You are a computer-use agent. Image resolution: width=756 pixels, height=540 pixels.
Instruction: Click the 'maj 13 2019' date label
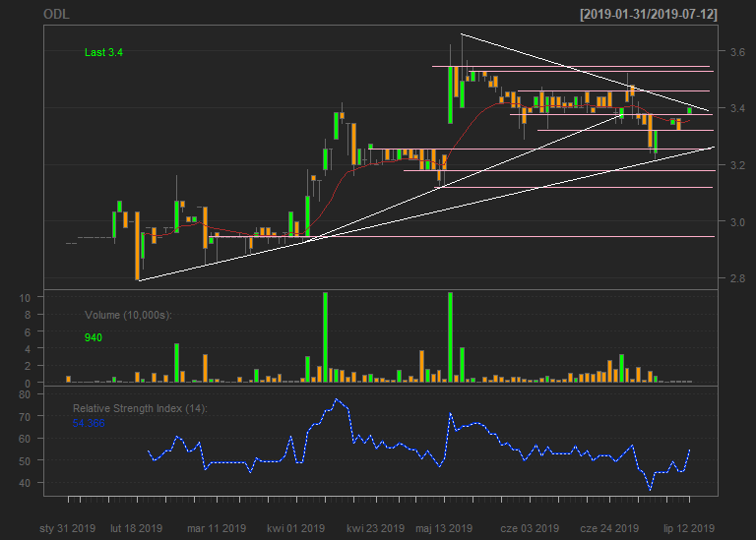(x=444, y=528)
